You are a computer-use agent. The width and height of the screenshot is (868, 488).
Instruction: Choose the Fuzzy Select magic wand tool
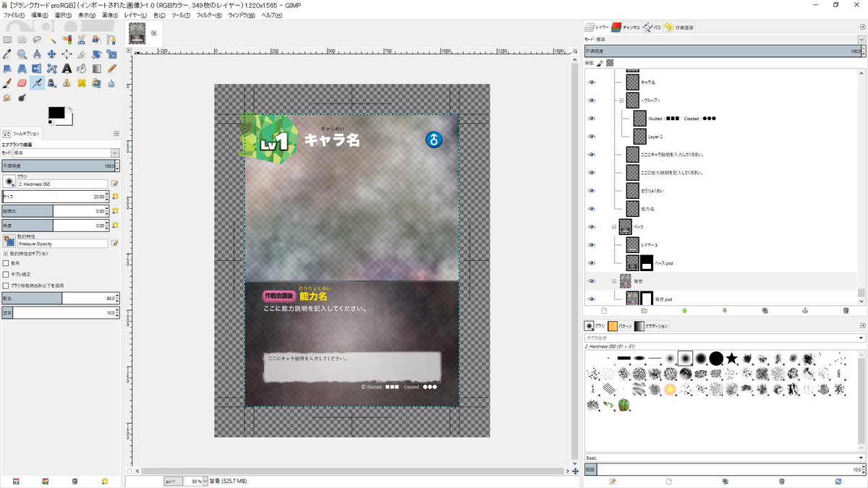52,40
